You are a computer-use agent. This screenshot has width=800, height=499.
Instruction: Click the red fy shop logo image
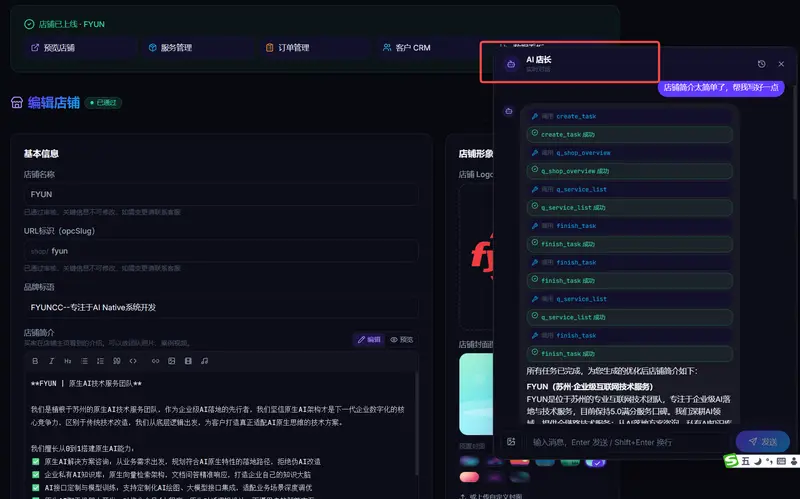tap(483, 257)
